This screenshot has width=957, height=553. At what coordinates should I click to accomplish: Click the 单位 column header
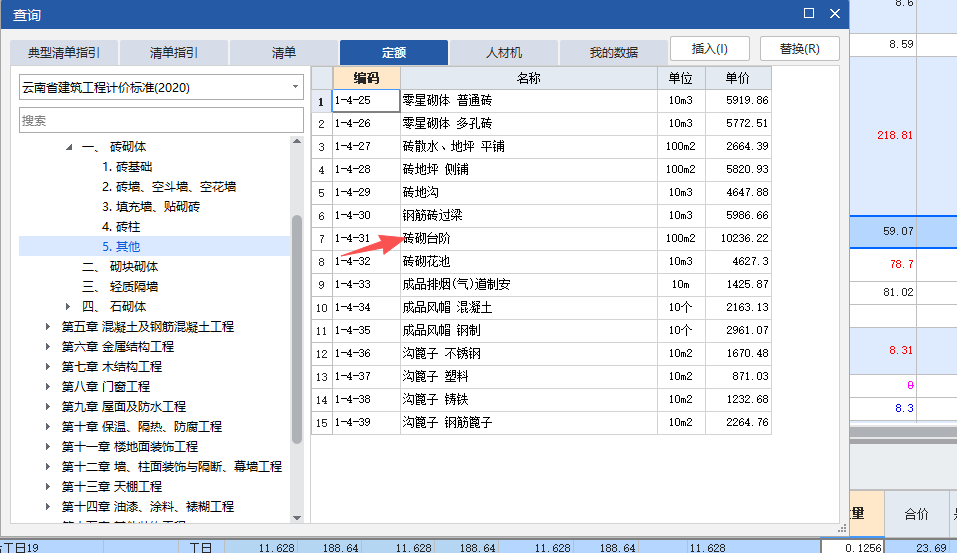681,78
